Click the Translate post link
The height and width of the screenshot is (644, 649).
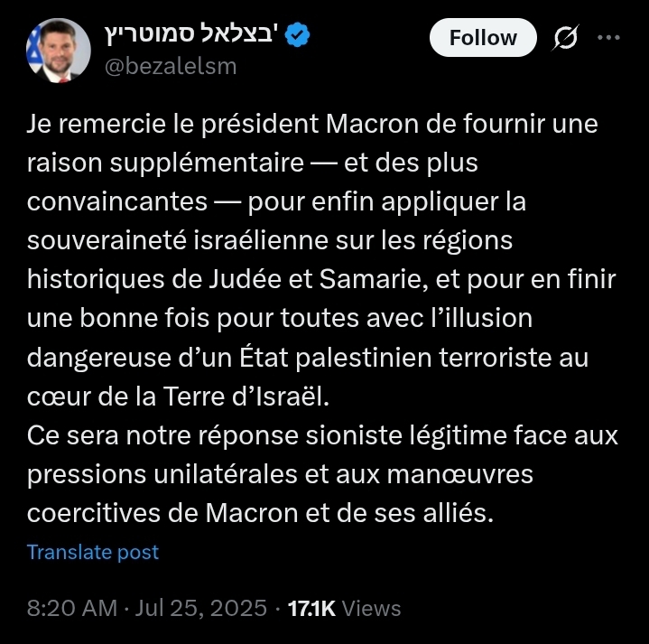pos(93,552)
